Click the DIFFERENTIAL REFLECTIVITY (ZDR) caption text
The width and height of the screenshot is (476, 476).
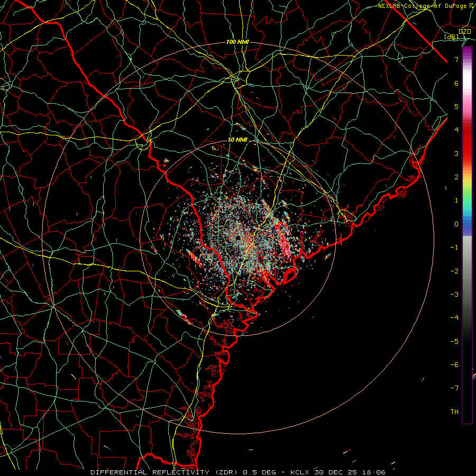[x=165, y=472]
